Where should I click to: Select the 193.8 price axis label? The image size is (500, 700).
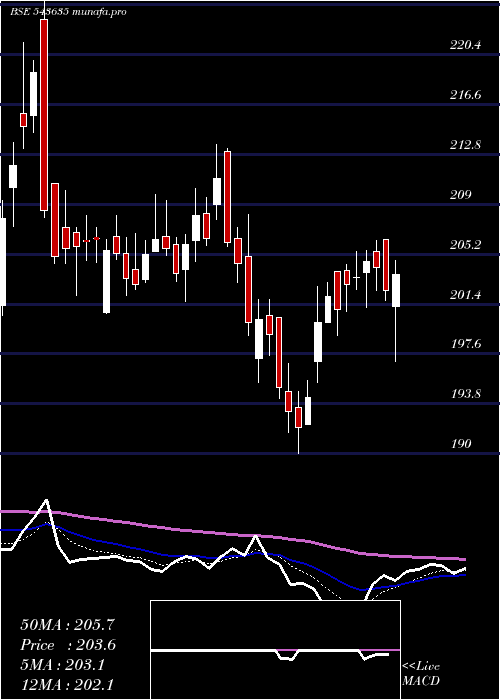pyautogui.click(x=465, y=394)
